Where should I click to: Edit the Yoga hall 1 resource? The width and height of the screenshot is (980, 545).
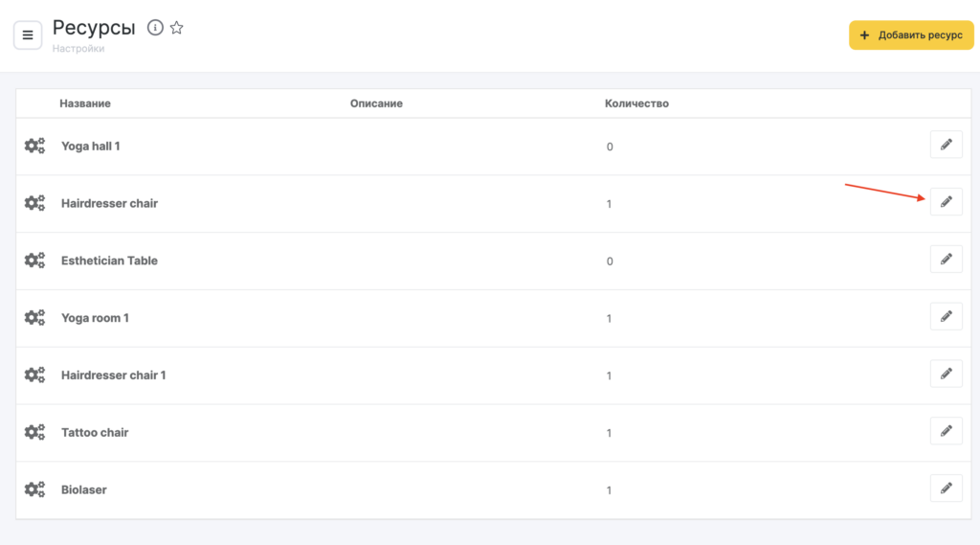pyautogui.click(x=946, y=145)
